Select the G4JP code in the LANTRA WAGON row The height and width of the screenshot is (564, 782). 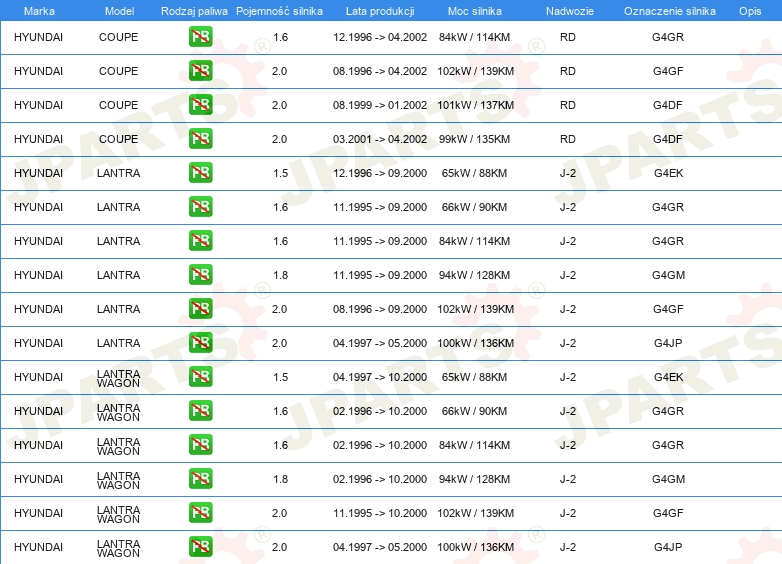(x=668, y=547)
